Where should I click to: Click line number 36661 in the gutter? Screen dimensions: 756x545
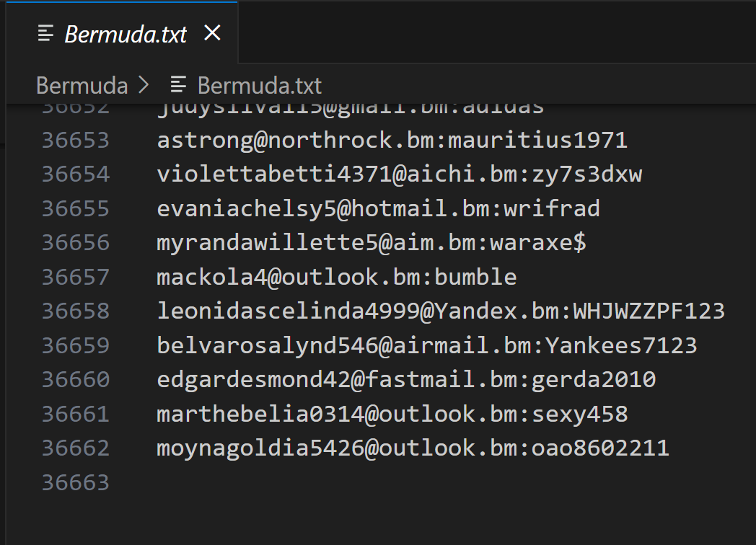75,415
